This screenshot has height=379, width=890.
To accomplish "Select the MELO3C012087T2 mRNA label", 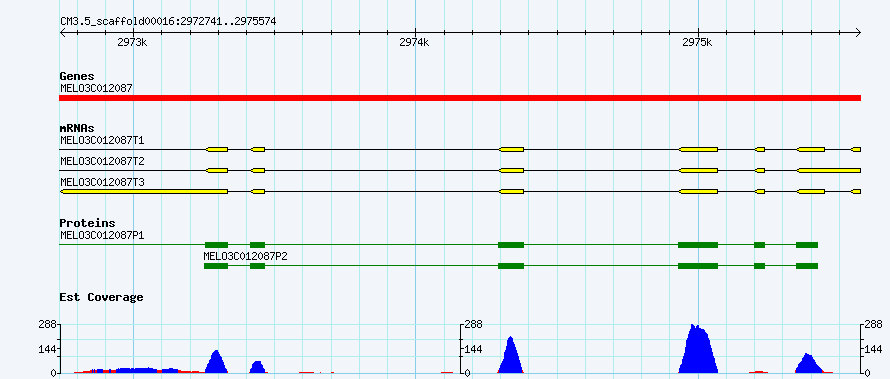I will 102,161.
